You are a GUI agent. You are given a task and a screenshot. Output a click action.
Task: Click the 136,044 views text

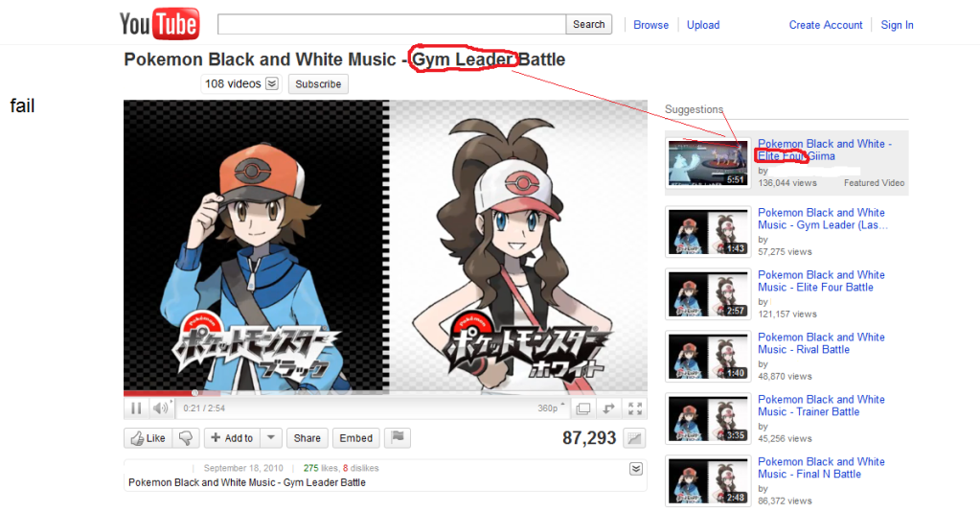787,183
